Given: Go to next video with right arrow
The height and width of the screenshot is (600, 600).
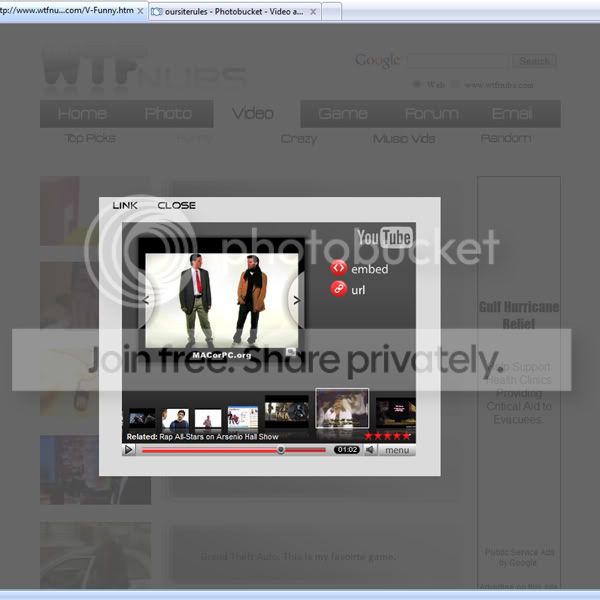Looking at the screenshot, I should click(297, 300).
